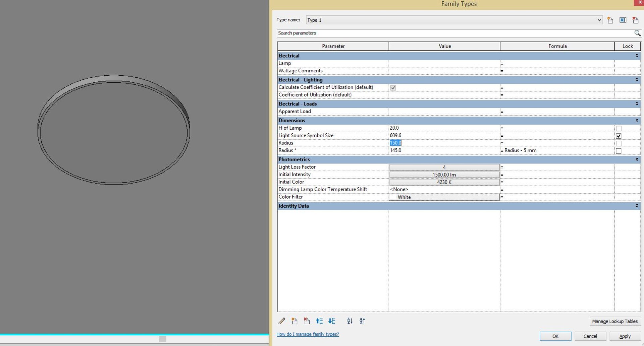Open the Color Filter White swatch
This screenshot has height=346, width=644.
[x=444, y=197]
